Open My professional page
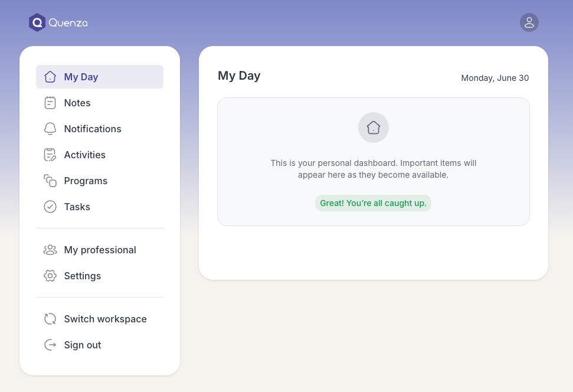This screenshot has height=392, width=573. click(x=100, y=250)
